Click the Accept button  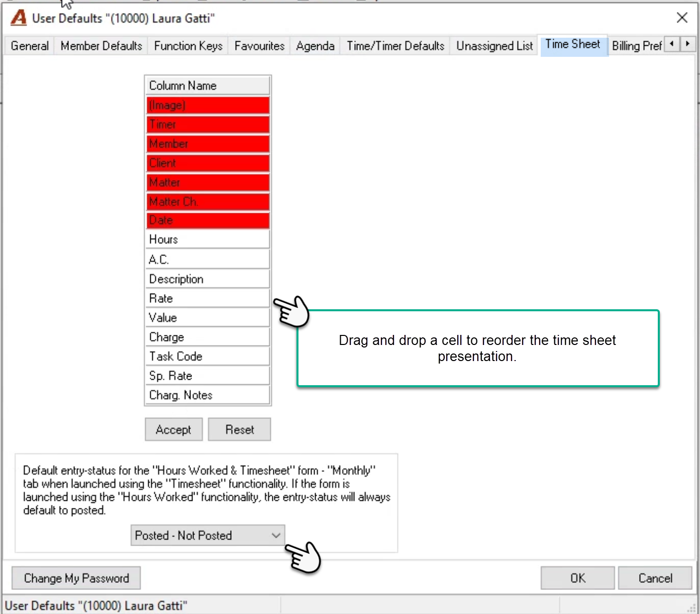pos(174,429)
